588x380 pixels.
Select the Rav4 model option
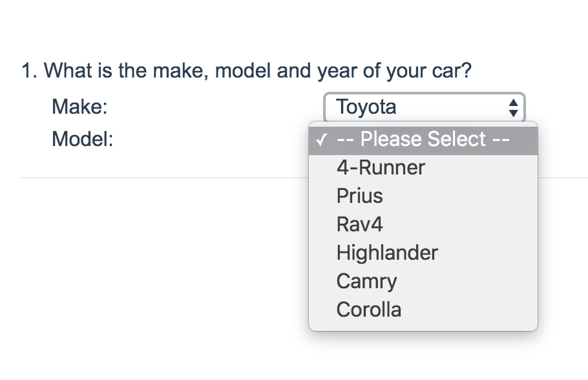click(x=360, y=224)
